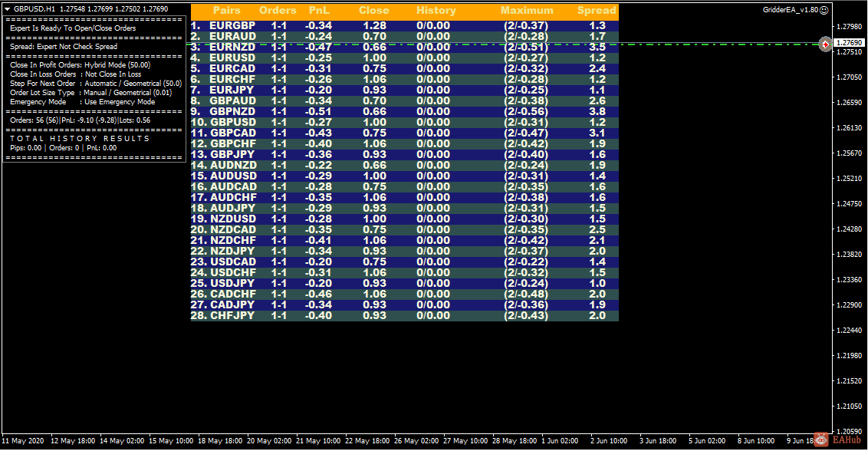Screen dimensions: 868x451
Task: Select the AUDCHF pair name
Action: tap(234, 197)
